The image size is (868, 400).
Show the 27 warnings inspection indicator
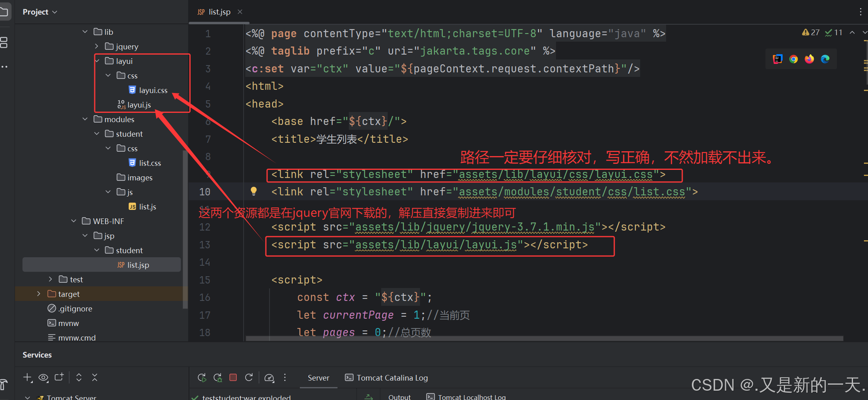point(811,32)
